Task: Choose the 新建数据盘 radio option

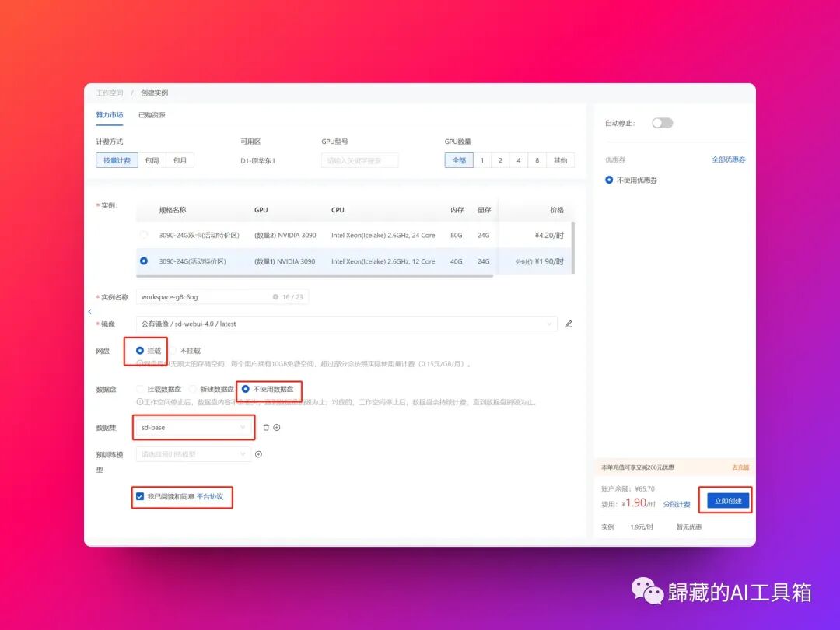Action: [192, 389]
